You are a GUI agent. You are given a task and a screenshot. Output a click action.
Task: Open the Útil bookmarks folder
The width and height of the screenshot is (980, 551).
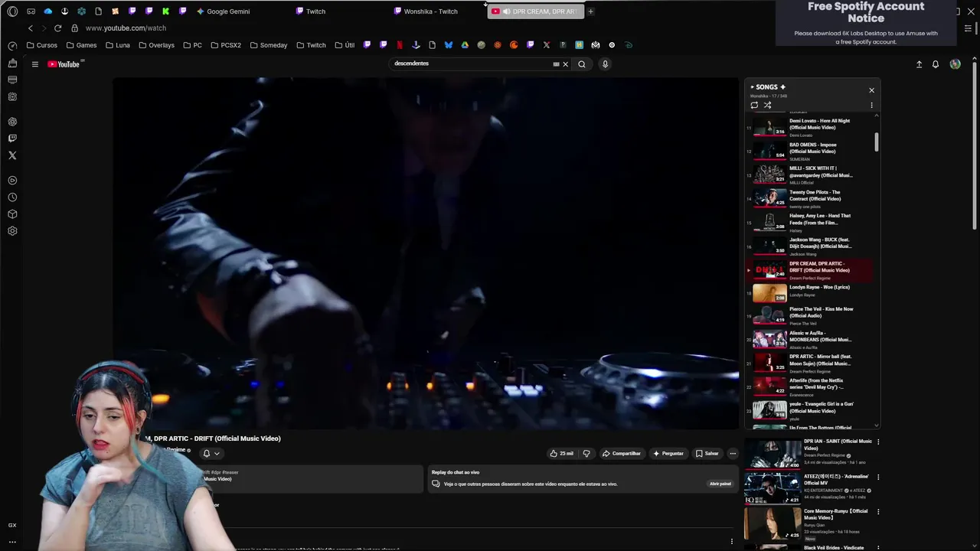pyautogui.click(x=345, y=45)
